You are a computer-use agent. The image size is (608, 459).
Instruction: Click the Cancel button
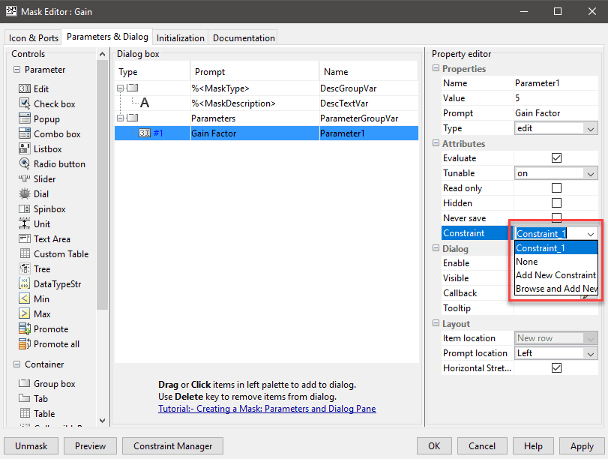pos(482,446)
